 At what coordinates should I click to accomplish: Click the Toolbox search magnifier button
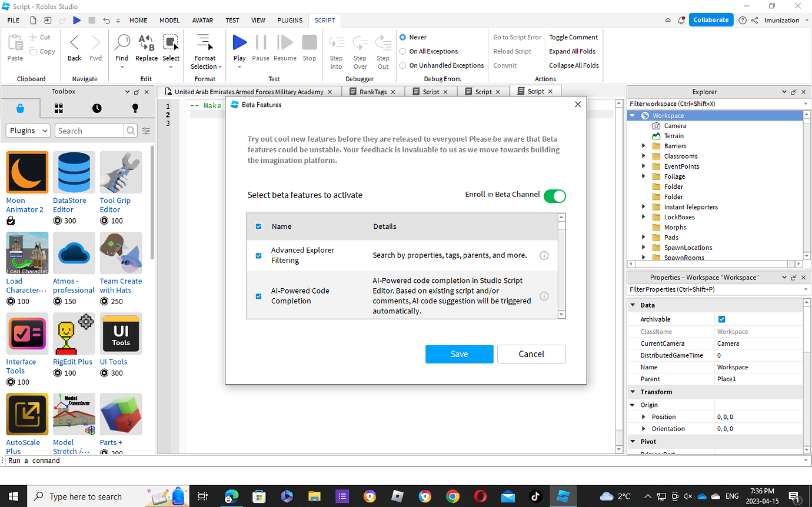pyautogui.click(x=131, y=131)
